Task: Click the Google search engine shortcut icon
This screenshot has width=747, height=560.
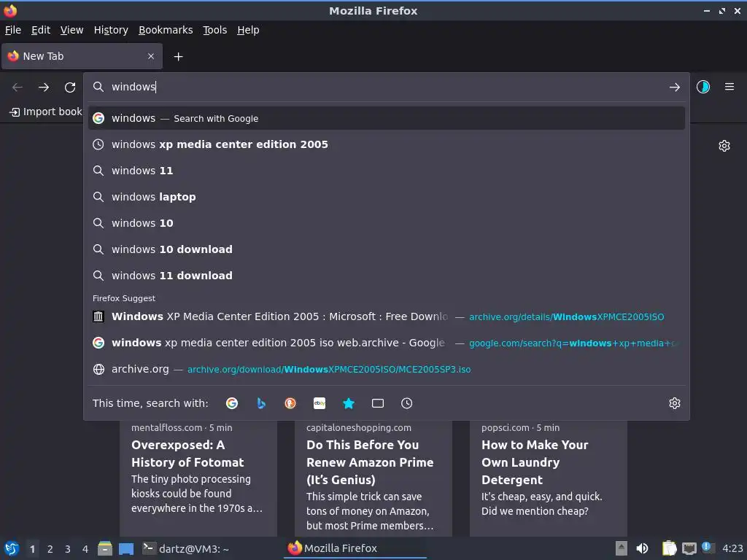Action: click(x=232, y=403)
